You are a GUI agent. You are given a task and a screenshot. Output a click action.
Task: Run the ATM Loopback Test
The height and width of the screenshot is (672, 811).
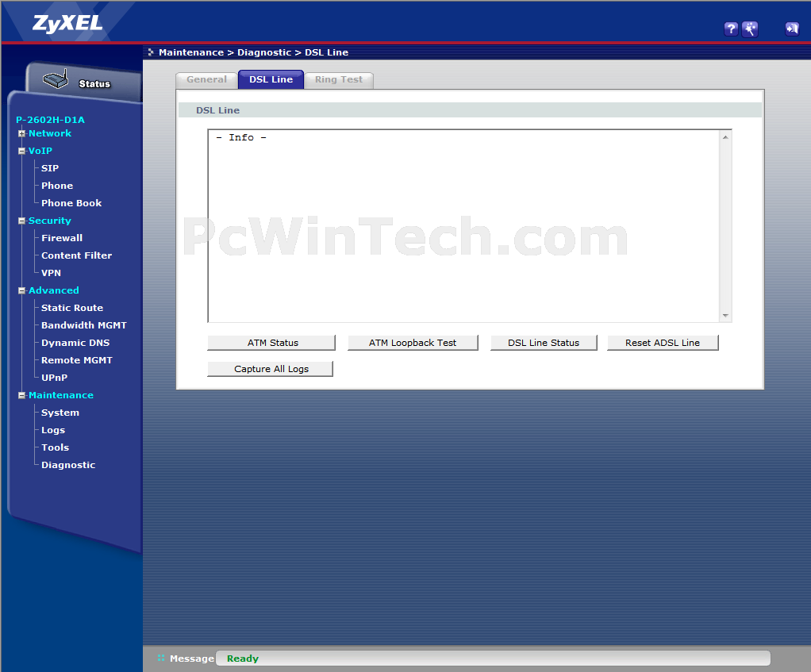pyautogui.click(x=413, y=343)
